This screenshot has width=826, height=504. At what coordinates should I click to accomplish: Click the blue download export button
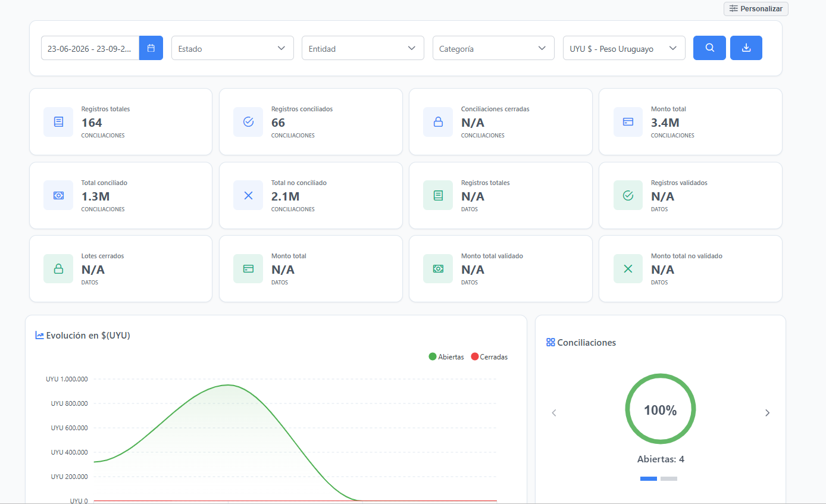[x=746, y=48]
